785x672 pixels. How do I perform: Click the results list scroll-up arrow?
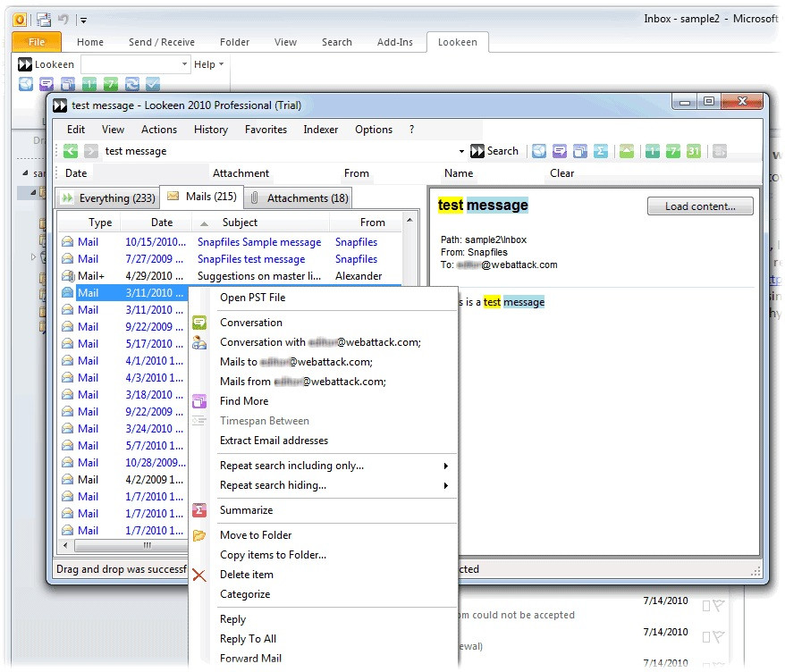pos(409,220)
